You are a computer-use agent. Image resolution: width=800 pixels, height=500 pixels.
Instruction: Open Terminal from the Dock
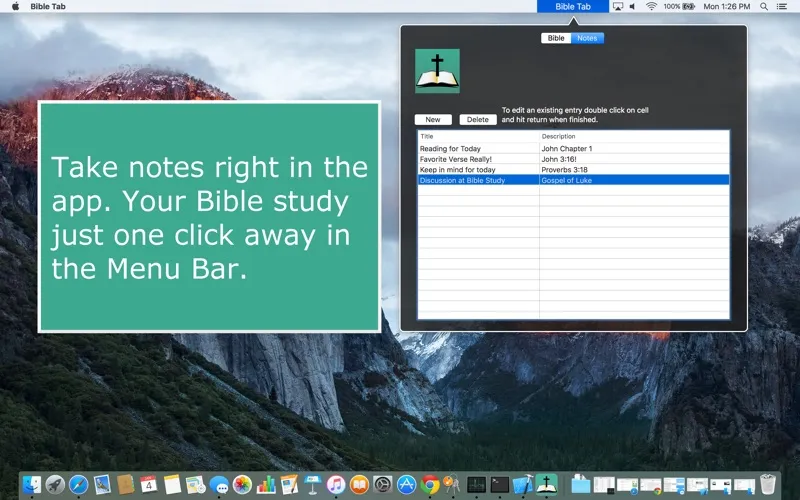[x=500, y=485]
